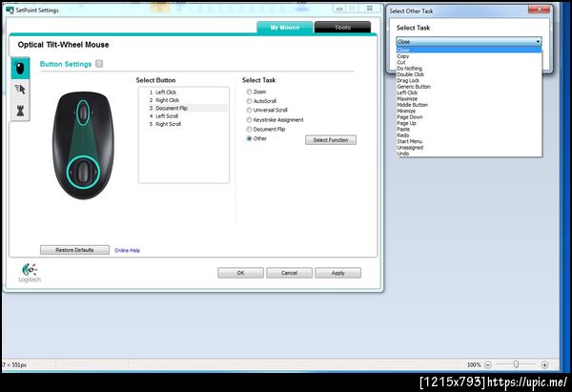
Task: Click the zoom out minus icon
Action: (488, 364)
